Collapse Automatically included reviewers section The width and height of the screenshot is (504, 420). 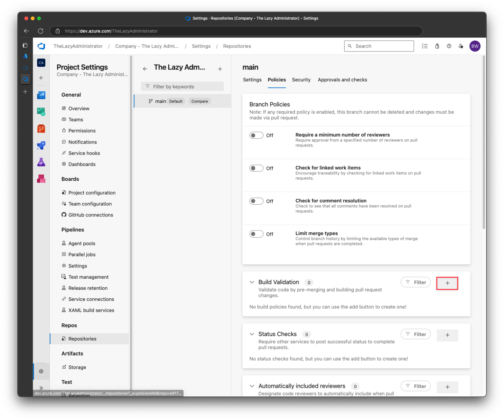coord(252,386)
